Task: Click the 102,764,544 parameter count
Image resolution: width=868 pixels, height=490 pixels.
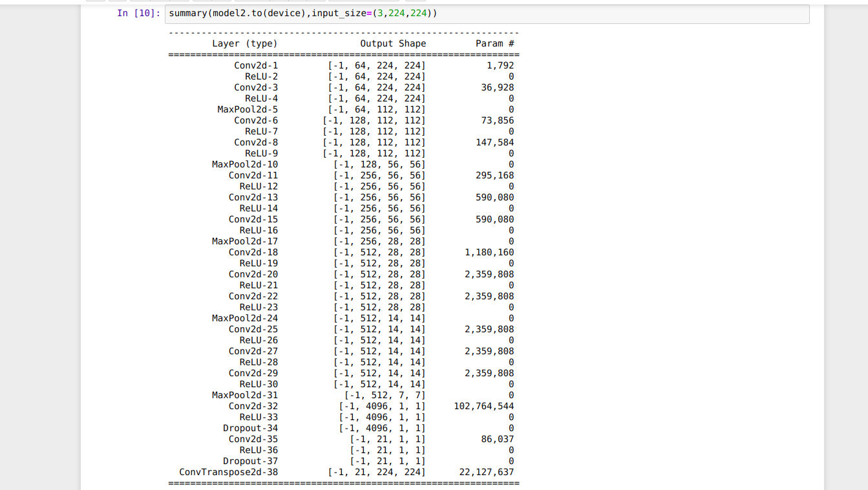Action: tap(484, 406)
